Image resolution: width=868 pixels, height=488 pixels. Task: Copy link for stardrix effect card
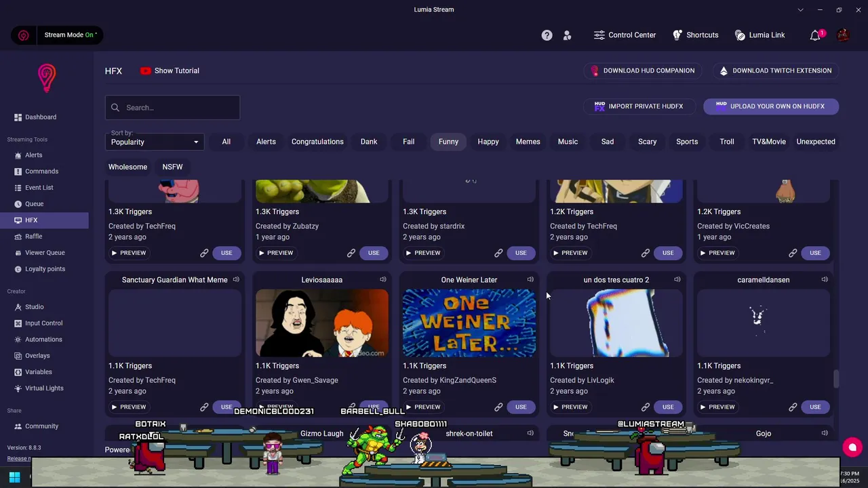pyautogui.click(x=498, y=253)
